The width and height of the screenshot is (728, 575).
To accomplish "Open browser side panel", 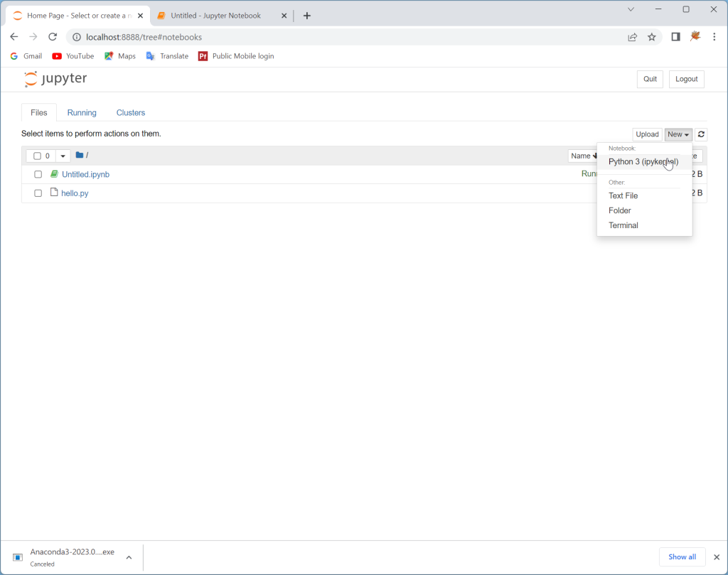I will coord(675,37).
